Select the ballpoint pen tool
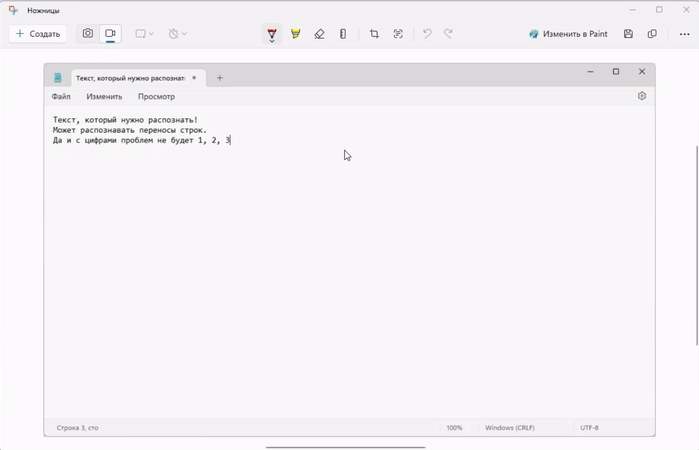The image size is (699, 450). pos(272,34)
